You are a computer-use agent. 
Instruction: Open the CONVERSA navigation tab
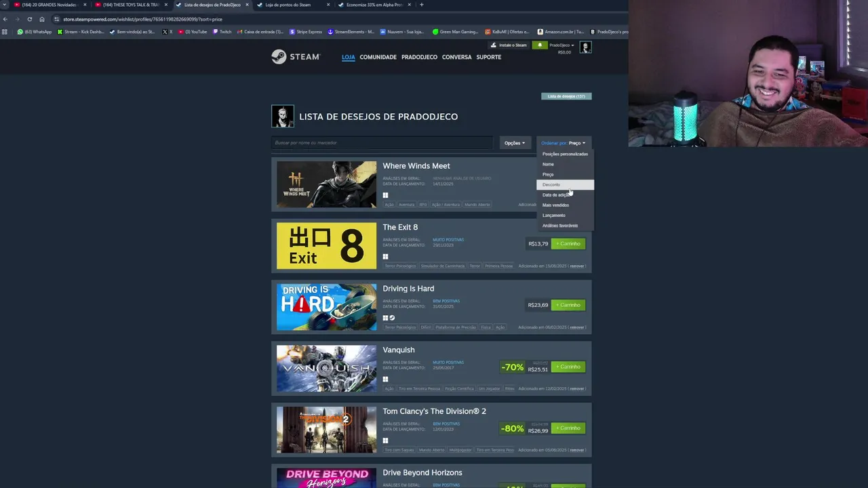point(456,57)
